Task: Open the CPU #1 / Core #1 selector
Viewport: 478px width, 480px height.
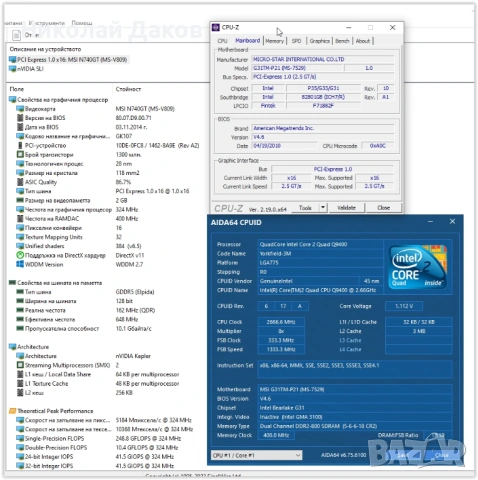Action: pos(256,455)
